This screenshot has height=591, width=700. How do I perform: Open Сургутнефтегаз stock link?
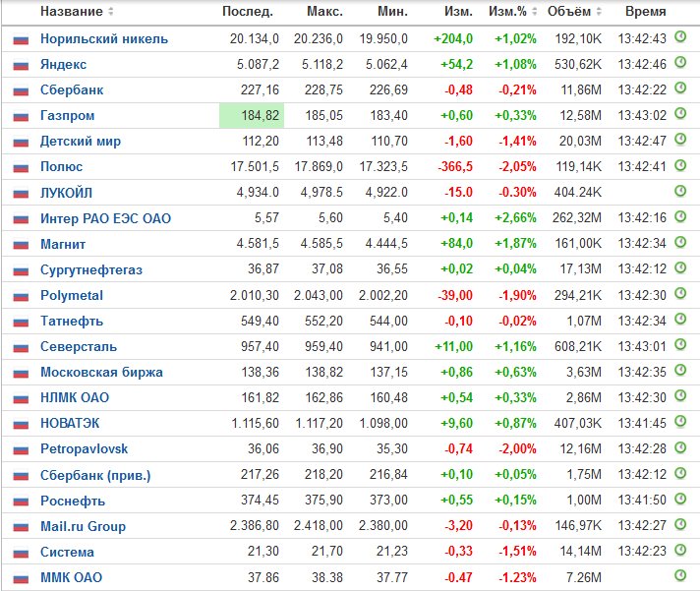[x=91, y=269]
